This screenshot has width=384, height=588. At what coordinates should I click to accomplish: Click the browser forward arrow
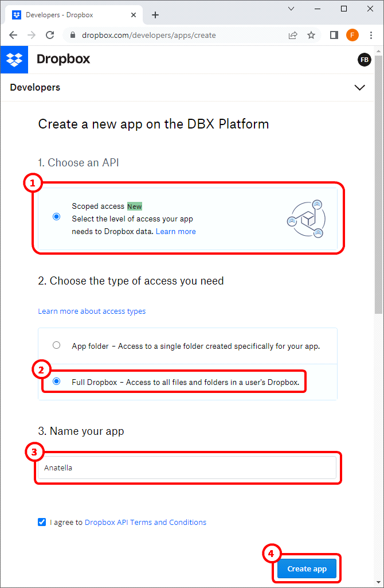(x=32, y=35)
